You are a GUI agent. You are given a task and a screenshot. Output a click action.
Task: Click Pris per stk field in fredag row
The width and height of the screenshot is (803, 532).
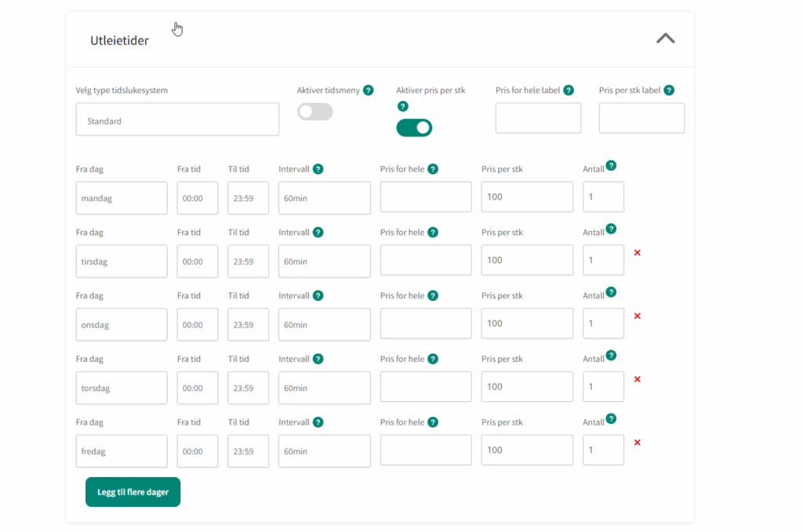click(527, 451)
